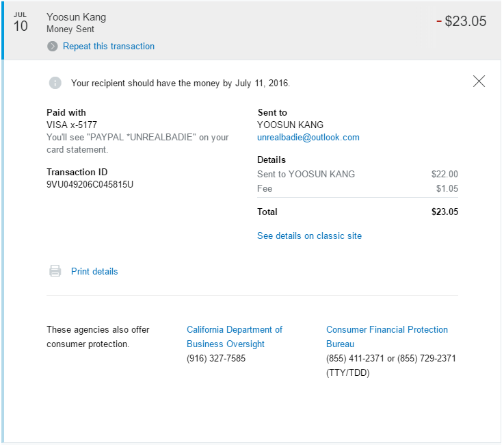Click the $22.00 sent amount
Screen dimensions: 504x445
click(x=445, y=175)
